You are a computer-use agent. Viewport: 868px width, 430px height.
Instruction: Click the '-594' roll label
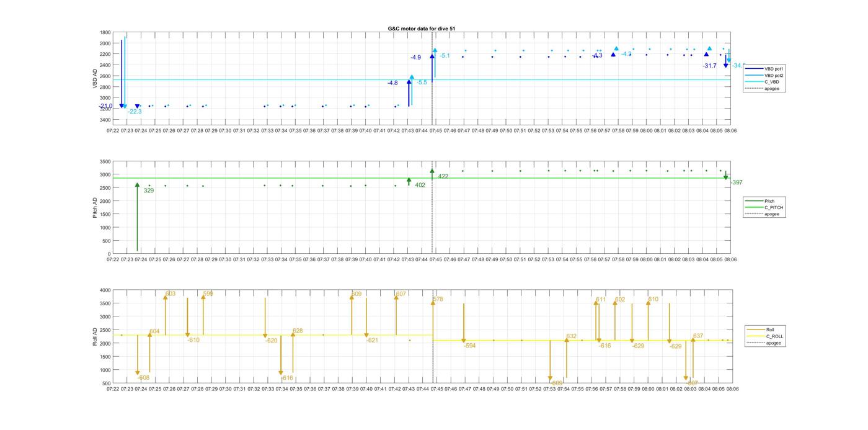click(x=469, y=346)
